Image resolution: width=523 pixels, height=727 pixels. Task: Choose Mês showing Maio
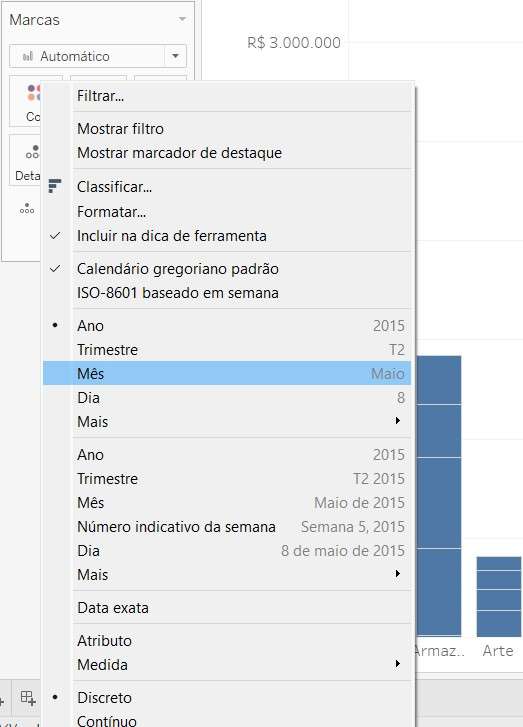click(x=227, y=374)
